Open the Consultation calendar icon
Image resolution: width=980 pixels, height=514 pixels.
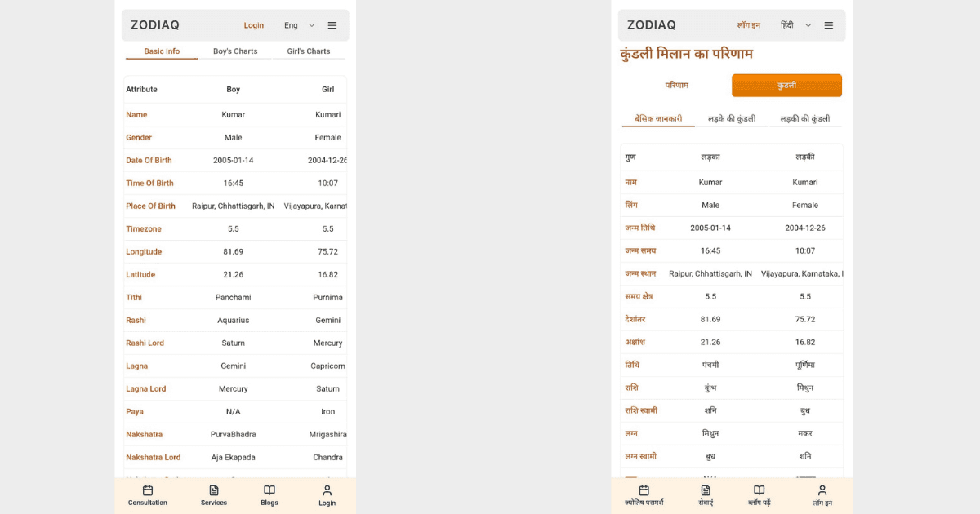coord(147,490)
